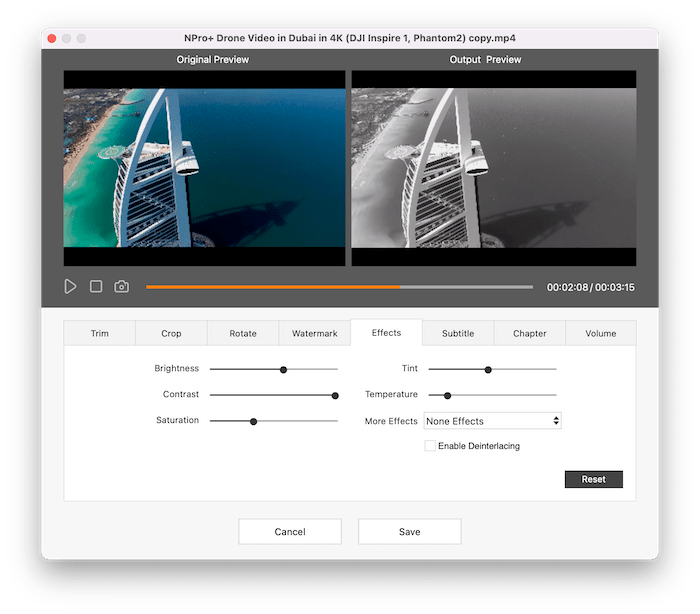The height and width of the screenshot is (614, 700).
Task: Open the Subtitle tab
Action: 458,333
